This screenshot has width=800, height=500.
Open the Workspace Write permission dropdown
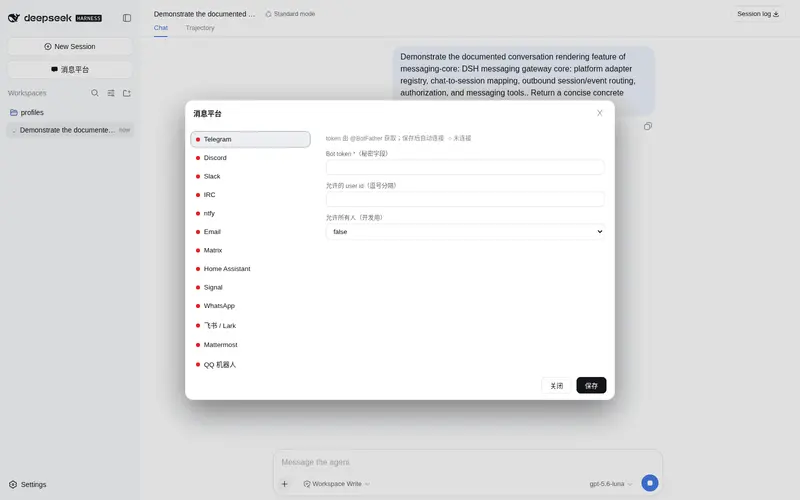click(337, 484)
